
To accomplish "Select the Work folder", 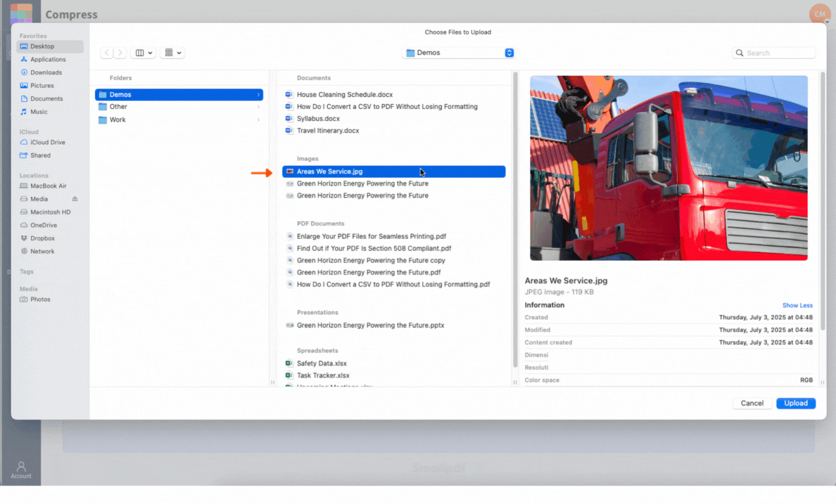I will tap(118, 119).
